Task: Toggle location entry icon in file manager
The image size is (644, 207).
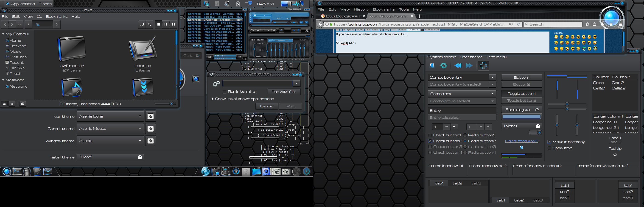Action: (142, 24)
